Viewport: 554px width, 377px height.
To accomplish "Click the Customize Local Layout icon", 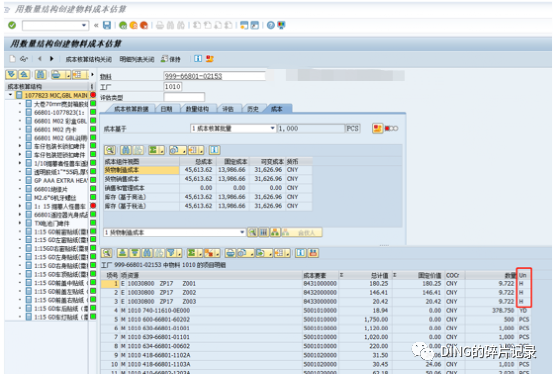I will click(281, 25).
